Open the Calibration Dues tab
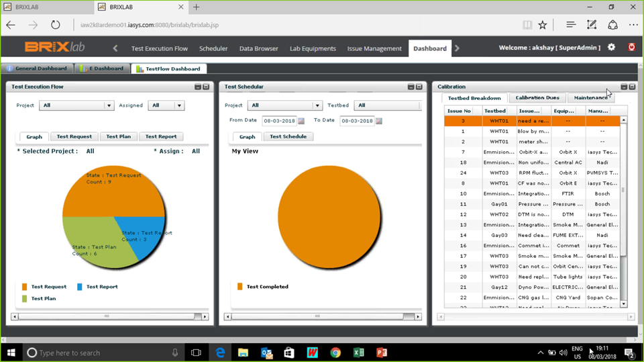The image size is (644, 362). click(537, 98)
